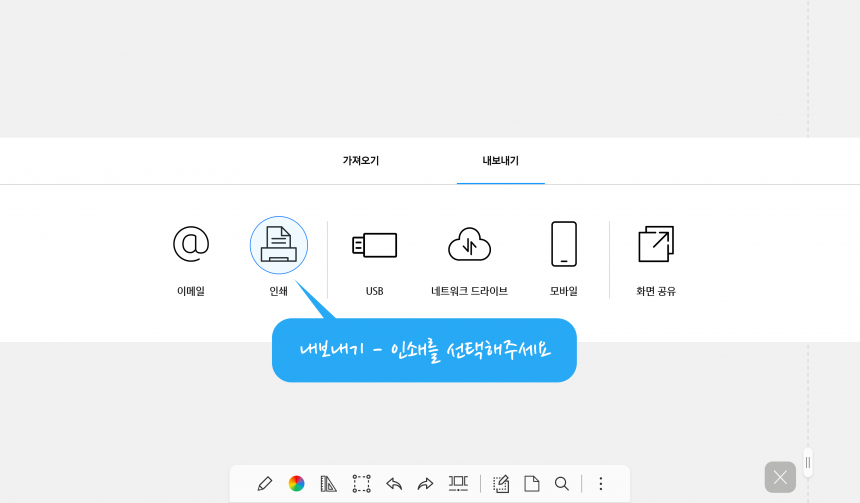Image resolution: width=860 pixels, height=503 pixels.
Task: Open 화면 공유 screen share
Action: click(656, 244)
